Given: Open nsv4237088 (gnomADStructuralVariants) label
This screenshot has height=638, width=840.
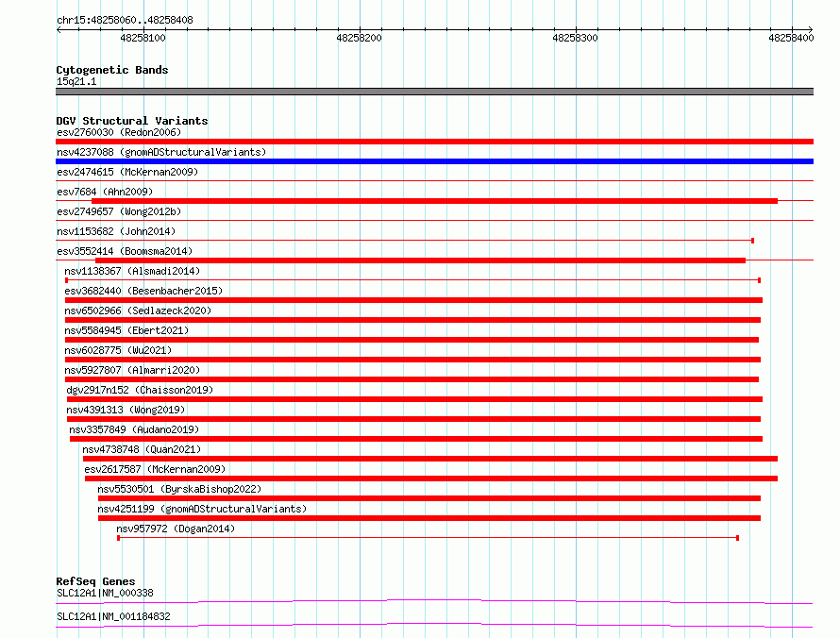Looking at the screenshot, I should tap(161, 152).
